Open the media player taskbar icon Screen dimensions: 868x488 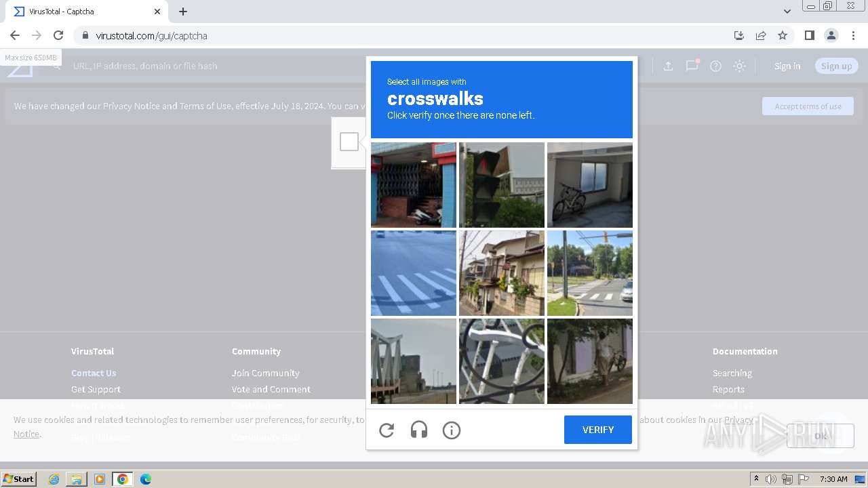(100, 479)
